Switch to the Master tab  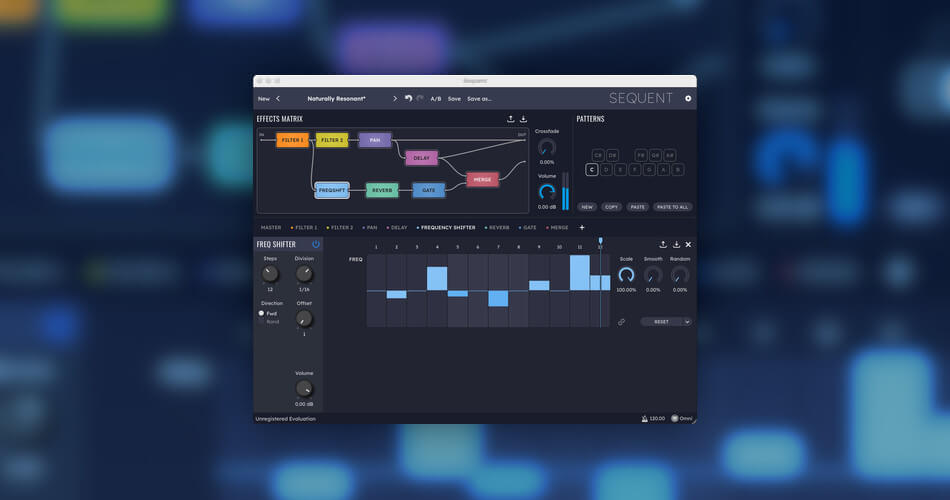coord(271,228)
